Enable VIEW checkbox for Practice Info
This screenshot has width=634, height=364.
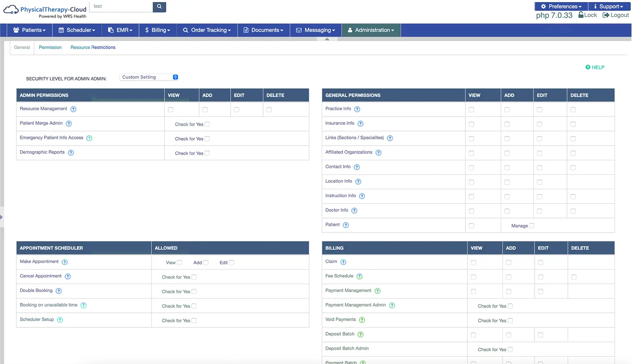471,109
